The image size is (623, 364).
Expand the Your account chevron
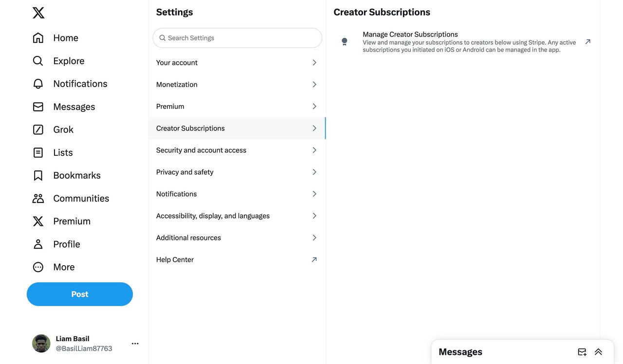pyautogui.click(x=314, y=63)
